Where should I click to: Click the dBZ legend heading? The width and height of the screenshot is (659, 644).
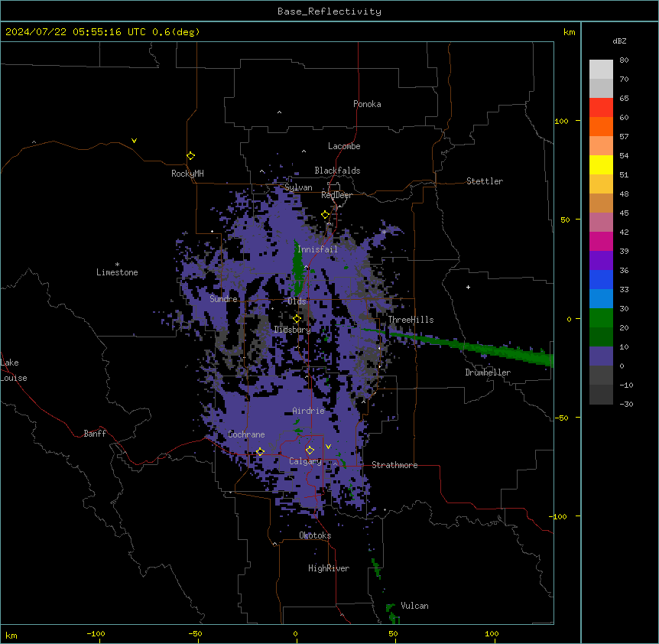[x=619, y=41]
